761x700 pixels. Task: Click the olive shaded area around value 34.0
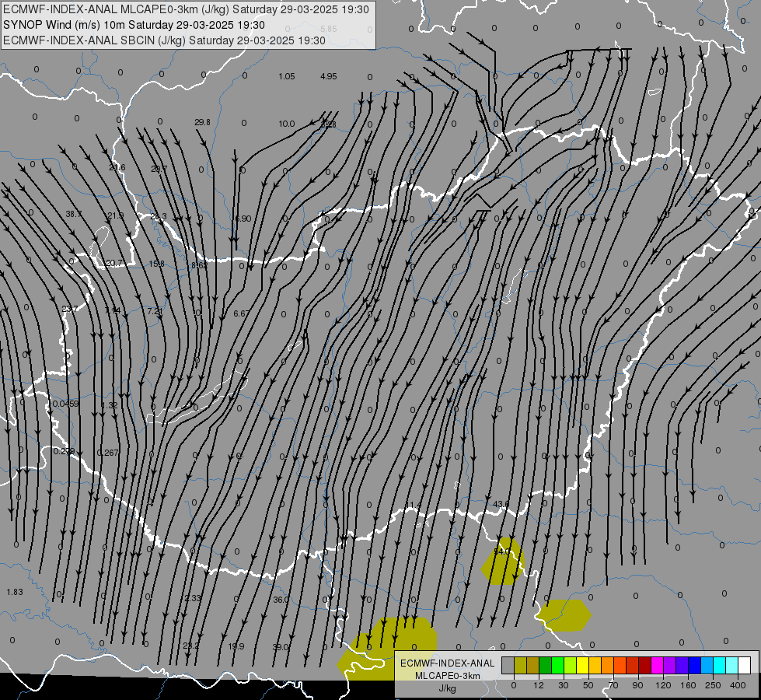point(503,561)
